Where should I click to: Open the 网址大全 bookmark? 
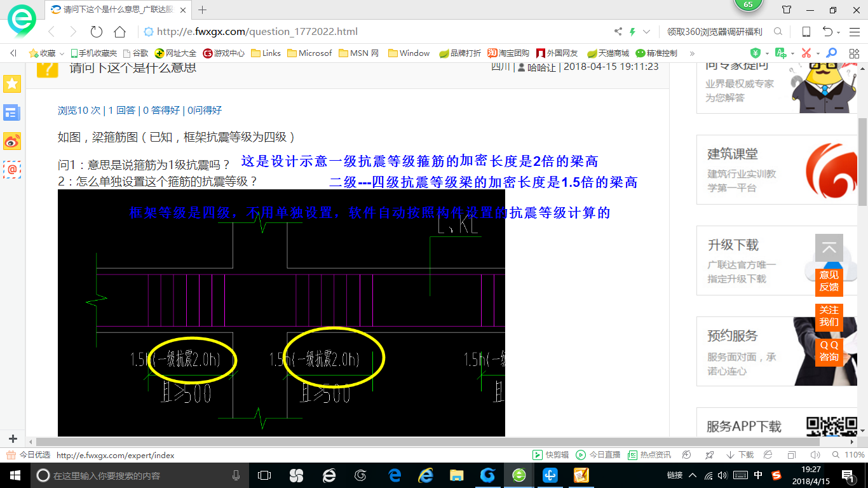tap(175, 53)
